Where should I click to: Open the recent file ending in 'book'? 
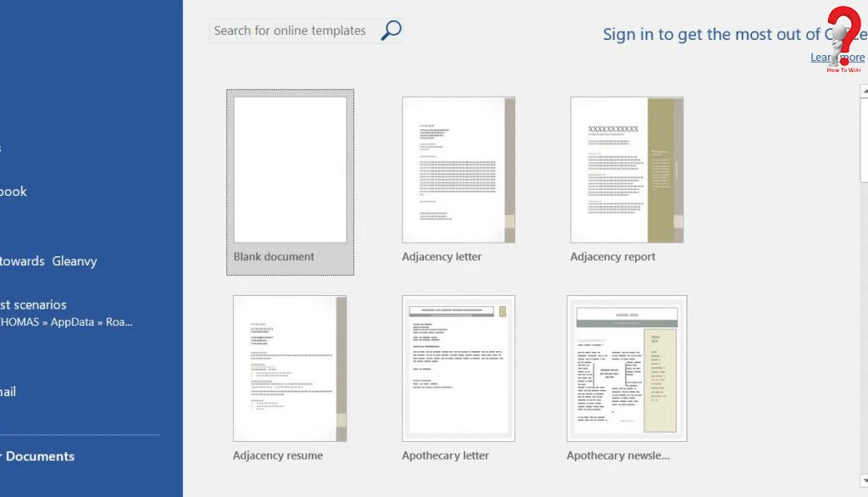[x=14, y=192]
